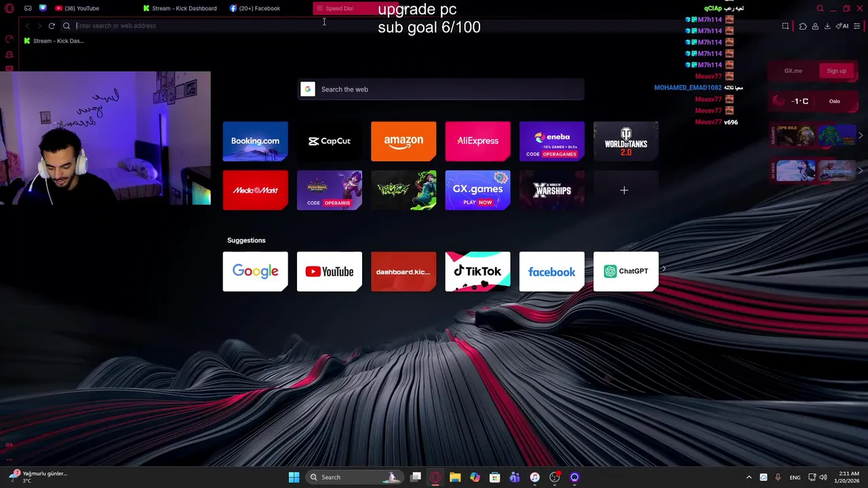
Task: Open Task View on taskbar
Action: tap(416, 477)
